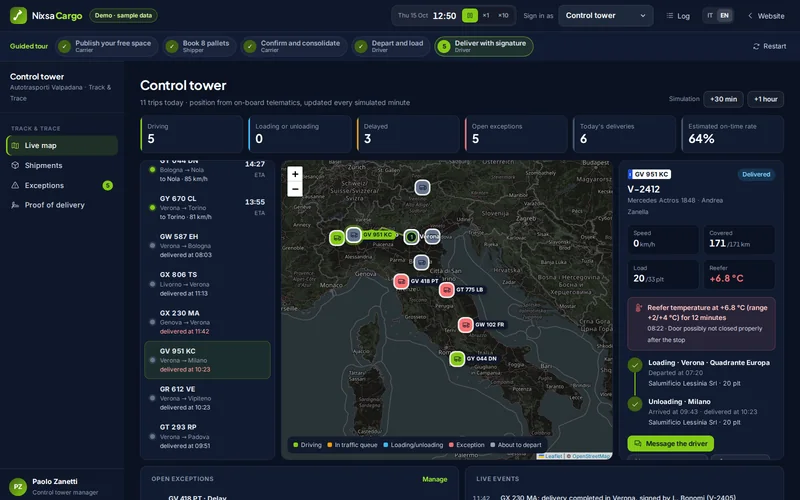This screenshot has width=800, height=500.
Task: Click the GV 951 KC map marker
Action: [354, 235]
